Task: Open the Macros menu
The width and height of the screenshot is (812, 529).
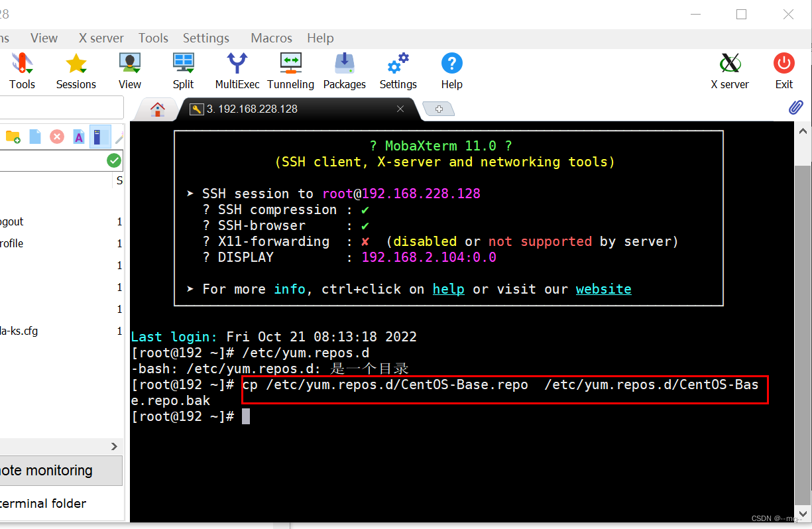Action: click(271, 38)
